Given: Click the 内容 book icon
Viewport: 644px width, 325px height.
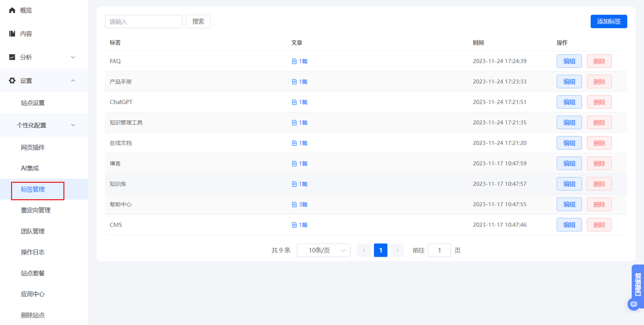Looking at the screenshot, I should tap(12, 34).
